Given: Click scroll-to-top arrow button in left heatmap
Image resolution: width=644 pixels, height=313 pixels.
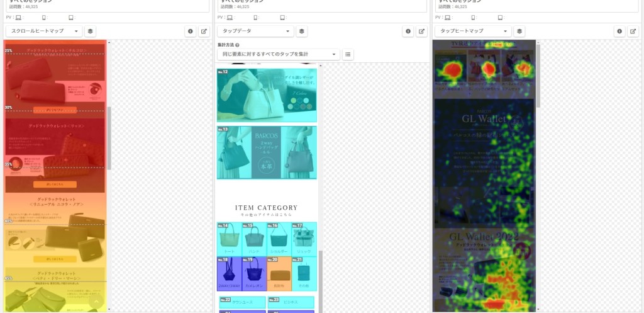Looking at the screenshot, I should 96,302.
